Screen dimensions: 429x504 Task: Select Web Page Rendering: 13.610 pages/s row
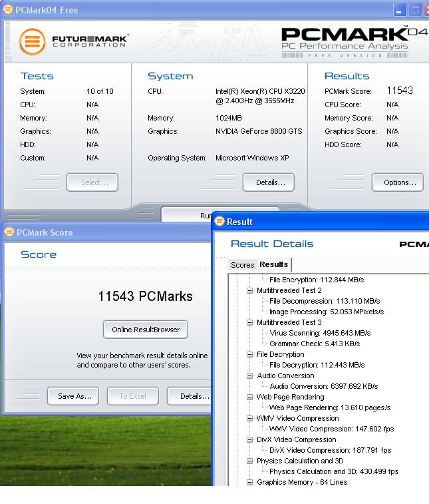330,407
